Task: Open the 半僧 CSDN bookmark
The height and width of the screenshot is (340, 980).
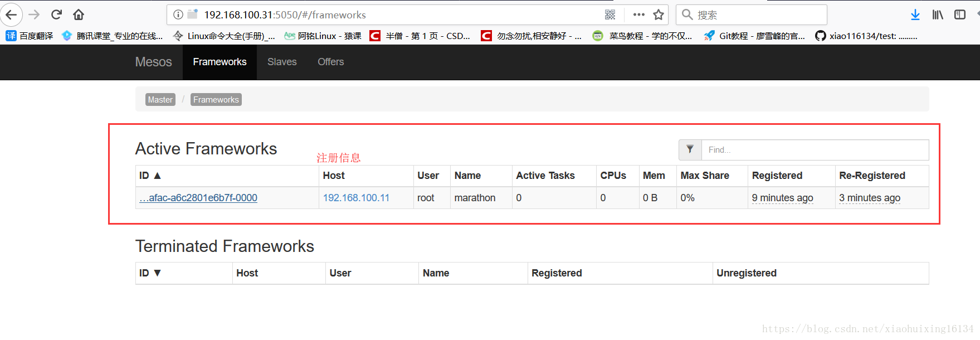Action: point(420,36)
